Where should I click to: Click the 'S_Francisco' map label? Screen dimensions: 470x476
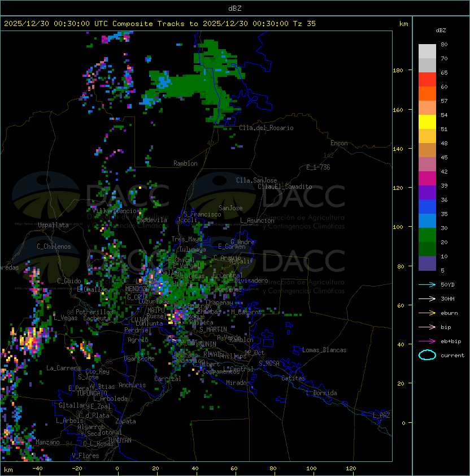click(202, 214)
